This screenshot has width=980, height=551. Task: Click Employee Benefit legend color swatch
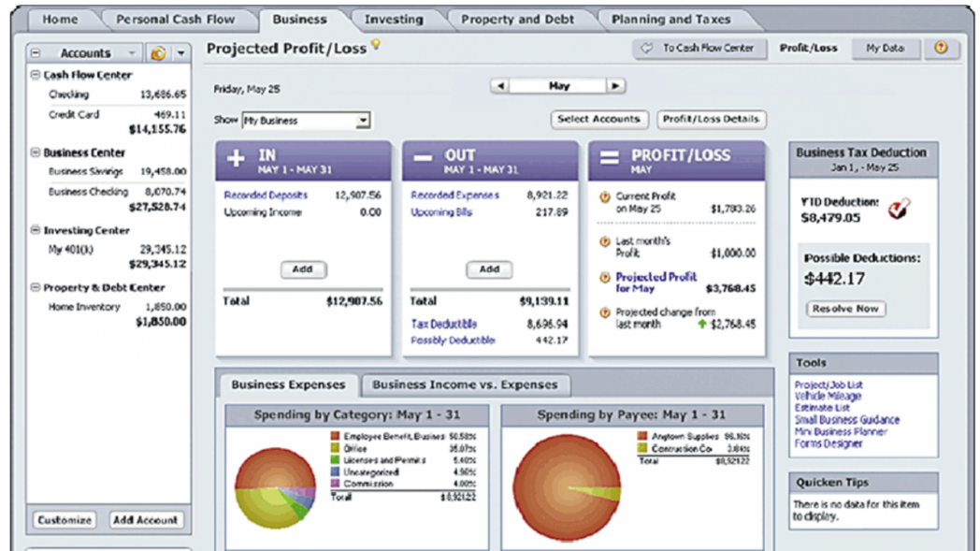[x=336, y=437]
